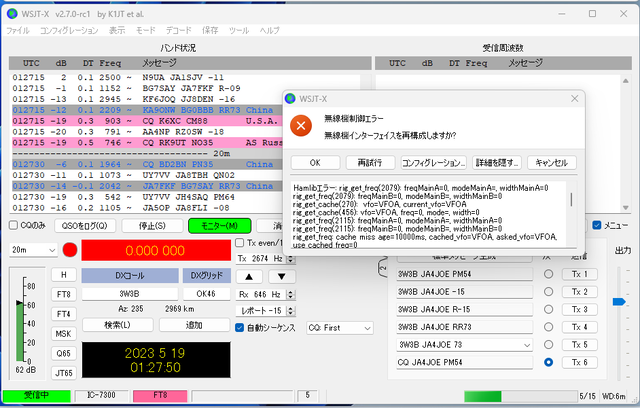Click 停止(S) button
640x408 pixels.
click(x=152, y=226)
